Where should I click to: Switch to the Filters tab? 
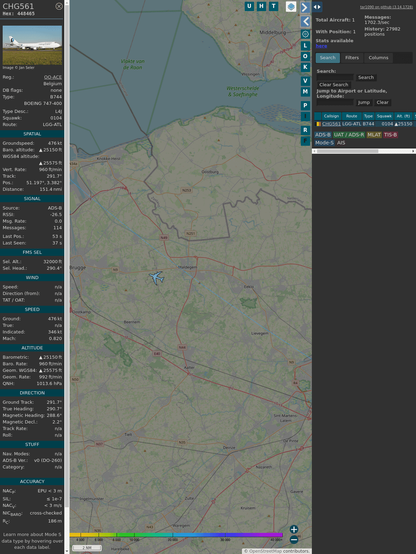click(x=352, y=58)
